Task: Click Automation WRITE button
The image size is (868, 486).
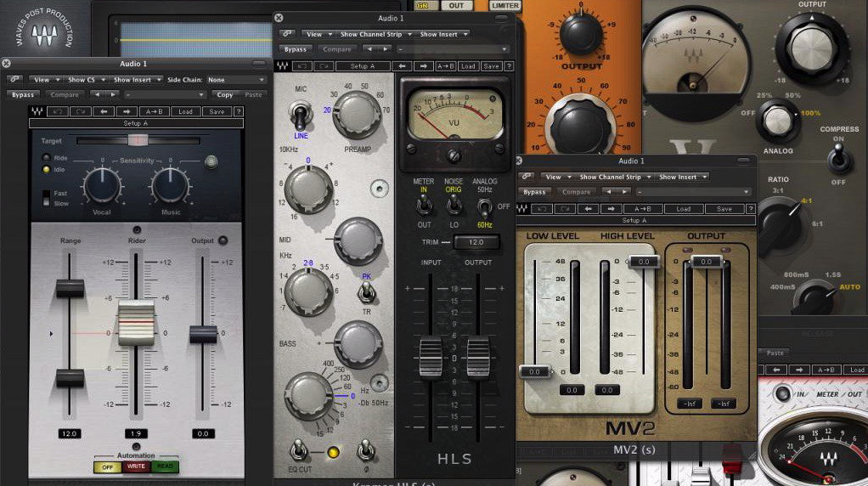Action: click(136, 466)
